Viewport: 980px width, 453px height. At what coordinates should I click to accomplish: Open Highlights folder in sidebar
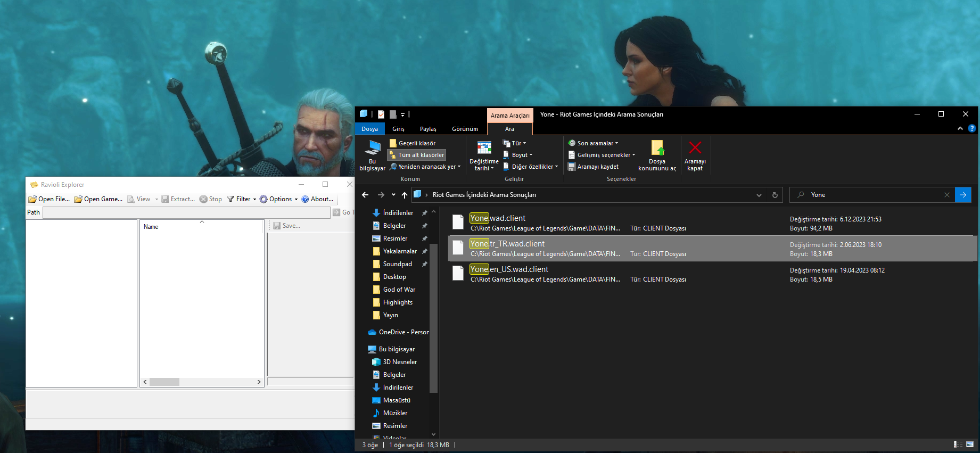398,302
